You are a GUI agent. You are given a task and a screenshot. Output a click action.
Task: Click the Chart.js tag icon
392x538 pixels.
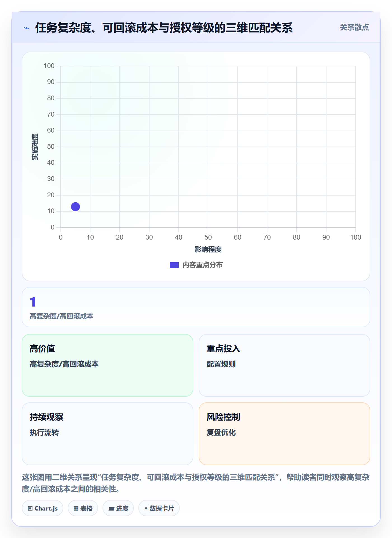[30, 508]
